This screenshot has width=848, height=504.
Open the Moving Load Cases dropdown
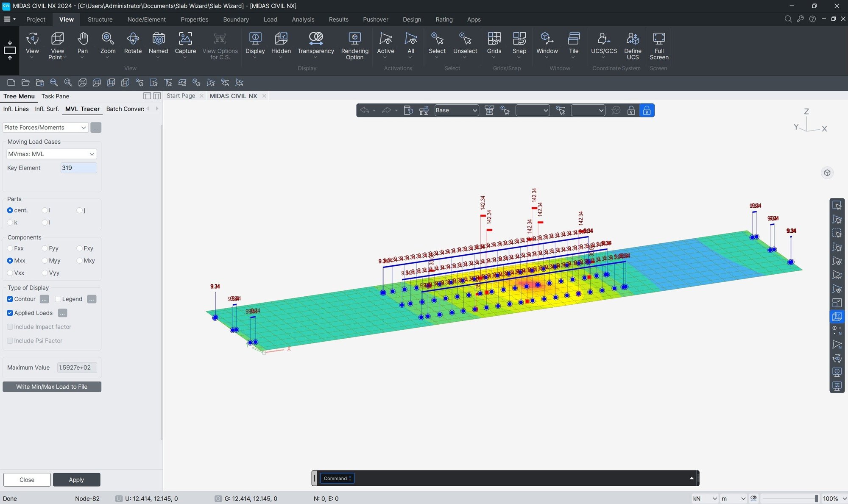[x=92, y=154]
